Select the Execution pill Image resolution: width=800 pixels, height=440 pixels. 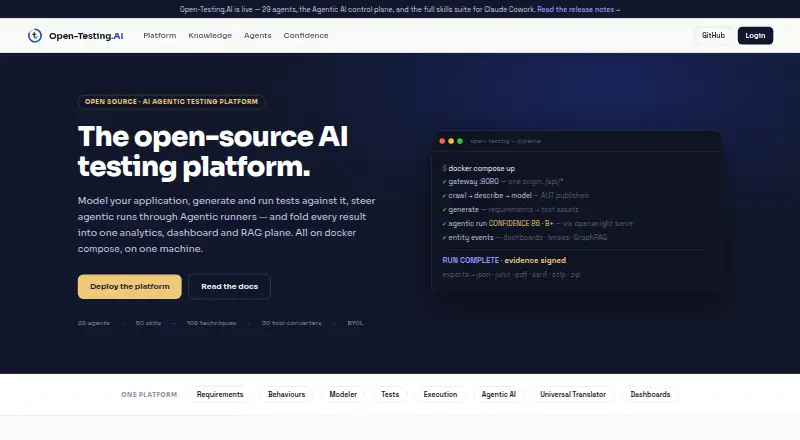tap(440, 394)
